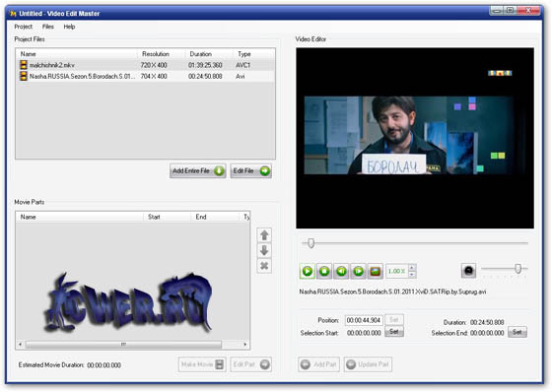552x392 pixels.
Task: Step forward one frame
Action: [x=358, y=271]
